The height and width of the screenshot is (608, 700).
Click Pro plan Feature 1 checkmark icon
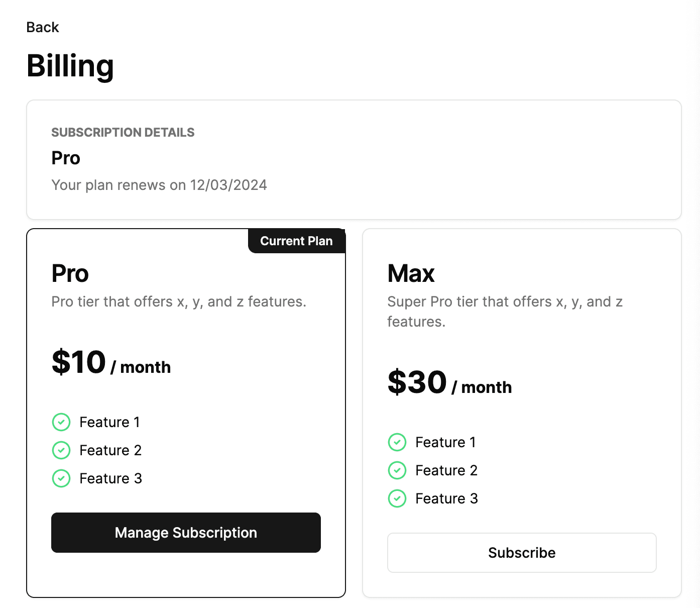(x=61, y=422)
